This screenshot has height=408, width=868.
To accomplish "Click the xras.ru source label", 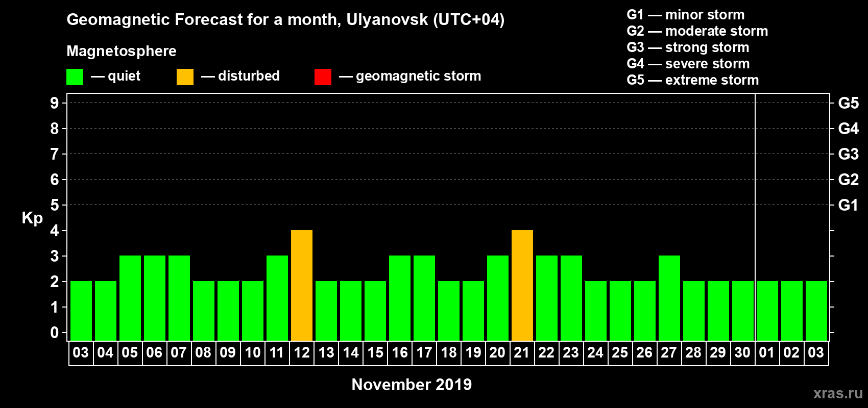I will [838, 393].
